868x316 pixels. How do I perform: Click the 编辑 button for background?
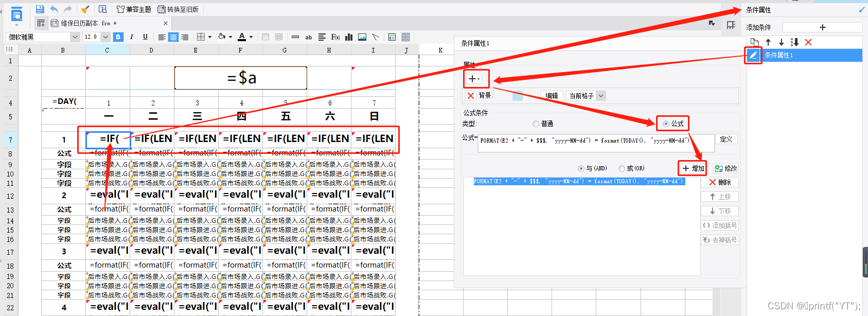552,96
